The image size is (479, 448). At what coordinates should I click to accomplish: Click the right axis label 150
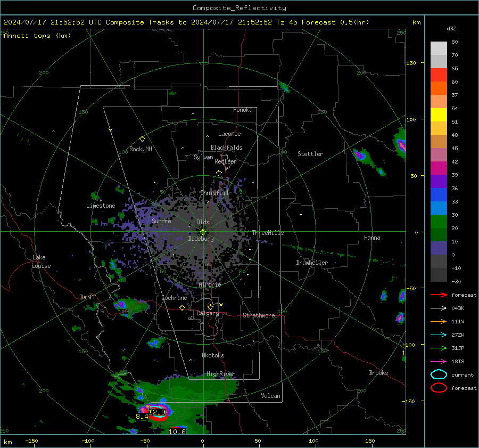(411, 63)
